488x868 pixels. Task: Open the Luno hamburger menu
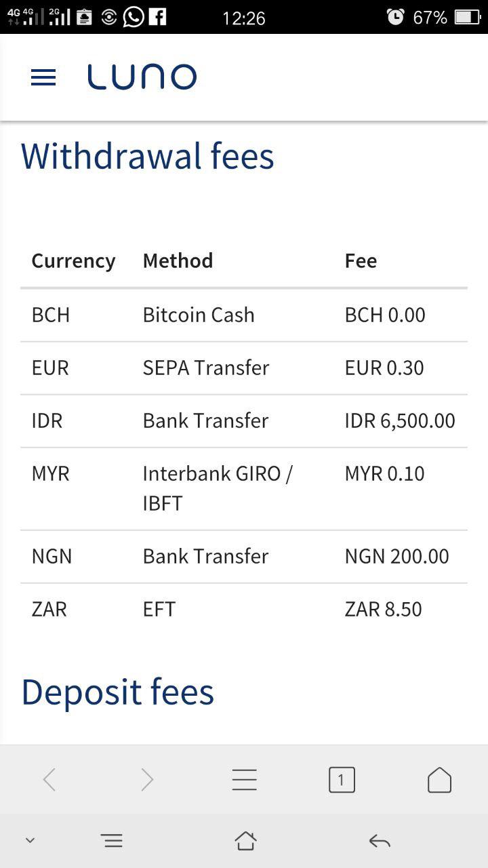point(43,77)
